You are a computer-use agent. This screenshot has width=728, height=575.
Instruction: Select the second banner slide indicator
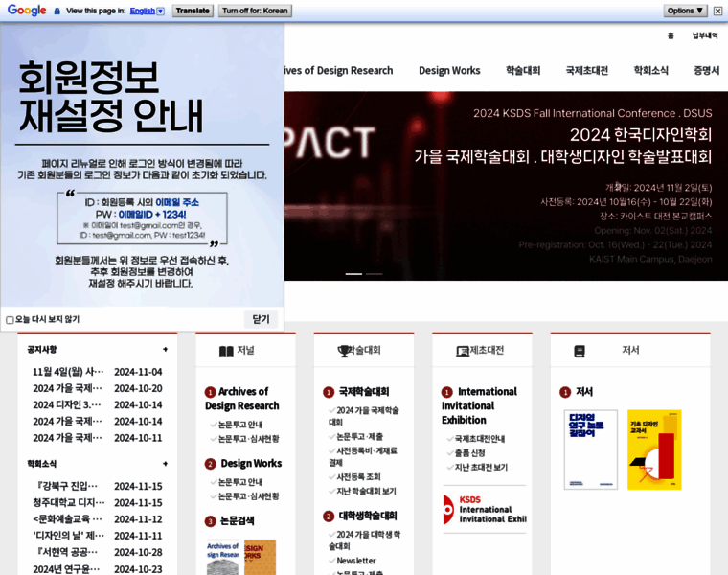tap(374, 274)
